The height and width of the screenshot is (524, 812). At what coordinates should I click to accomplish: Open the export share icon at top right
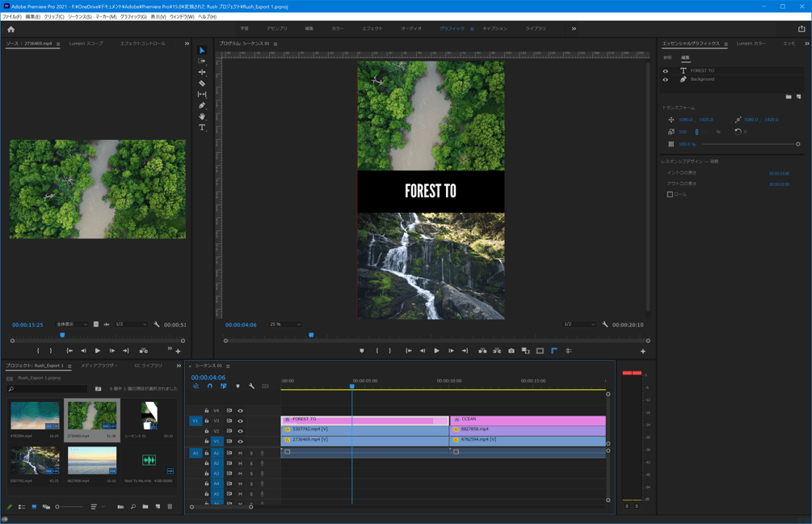click(801, 29)
